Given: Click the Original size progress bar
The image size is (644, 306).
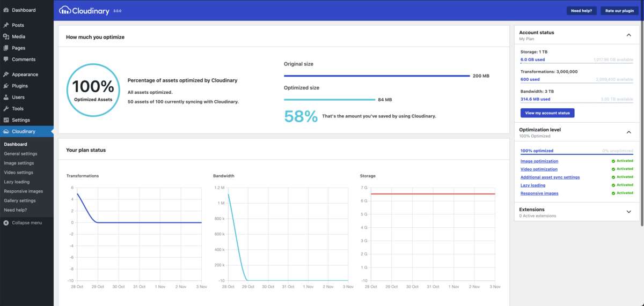Looking at the screenshot, I should point(377,76).
